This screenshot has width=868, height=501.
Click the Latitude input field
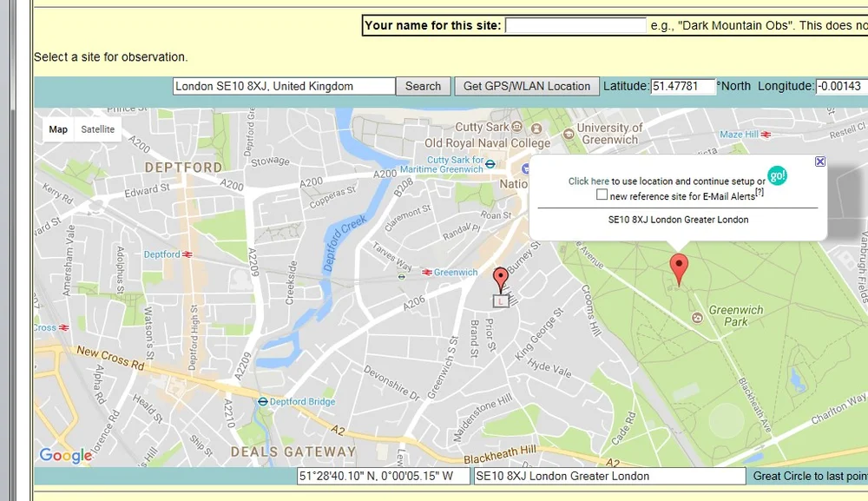click(683, 86)
